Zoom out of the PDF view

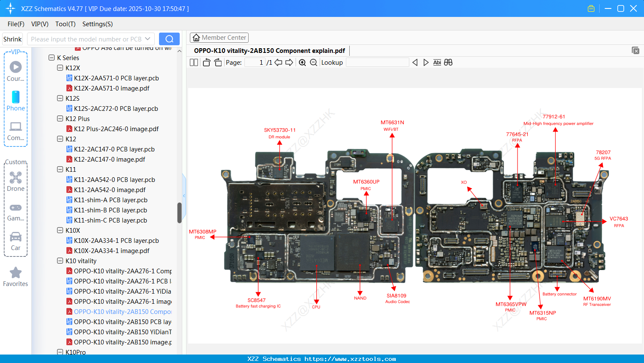pyautogui.click(x=313, y=62)
